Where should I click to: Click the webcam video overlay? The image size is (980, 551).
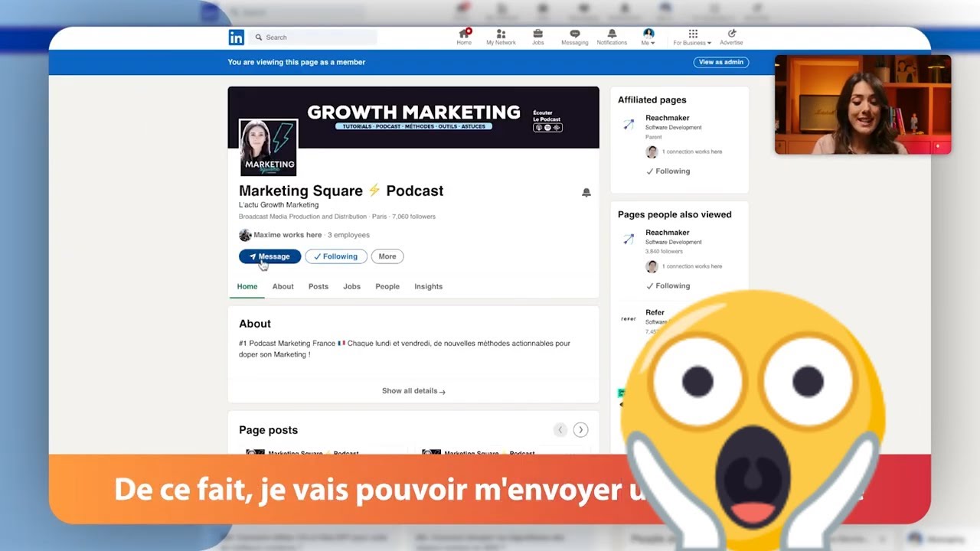(863, 105)
